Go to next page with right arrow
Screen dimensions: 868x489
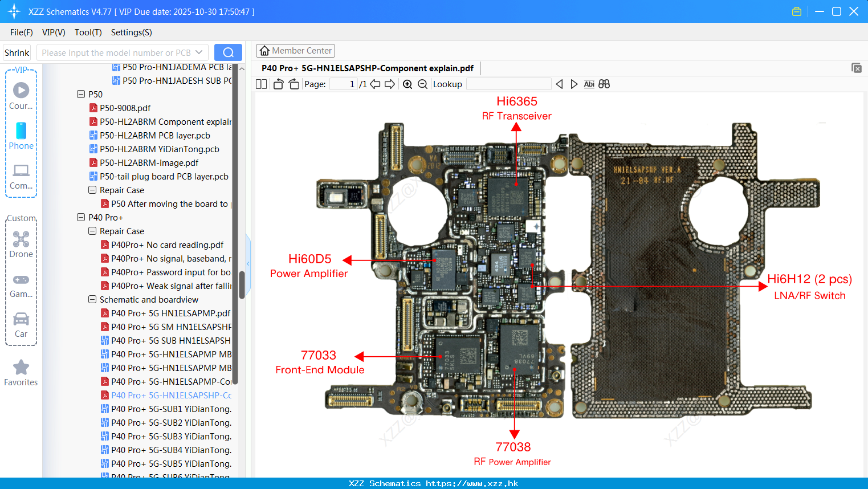click(390, 84)
